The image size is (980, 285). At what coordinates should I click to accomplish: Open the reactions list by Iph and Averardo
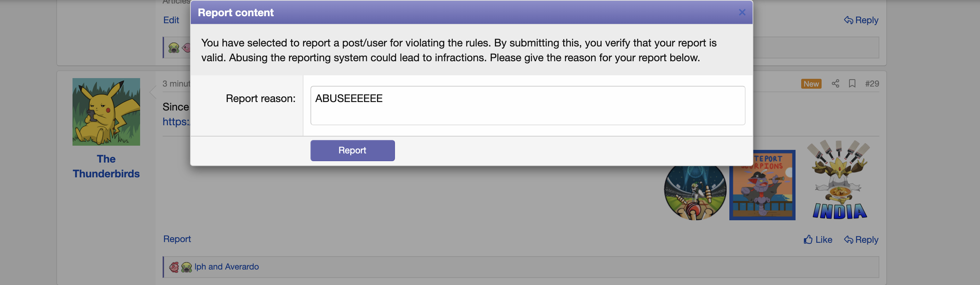(226, 267)
